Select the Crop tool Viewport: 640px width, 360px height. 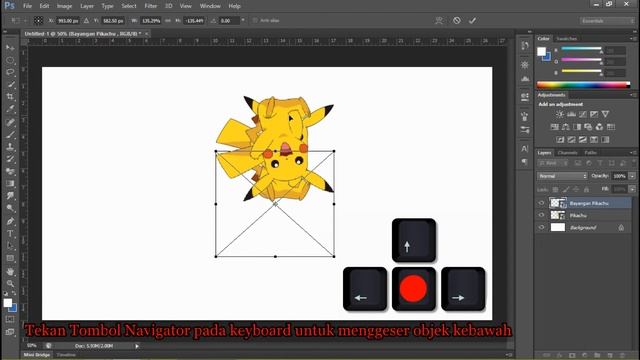point(10,97)
